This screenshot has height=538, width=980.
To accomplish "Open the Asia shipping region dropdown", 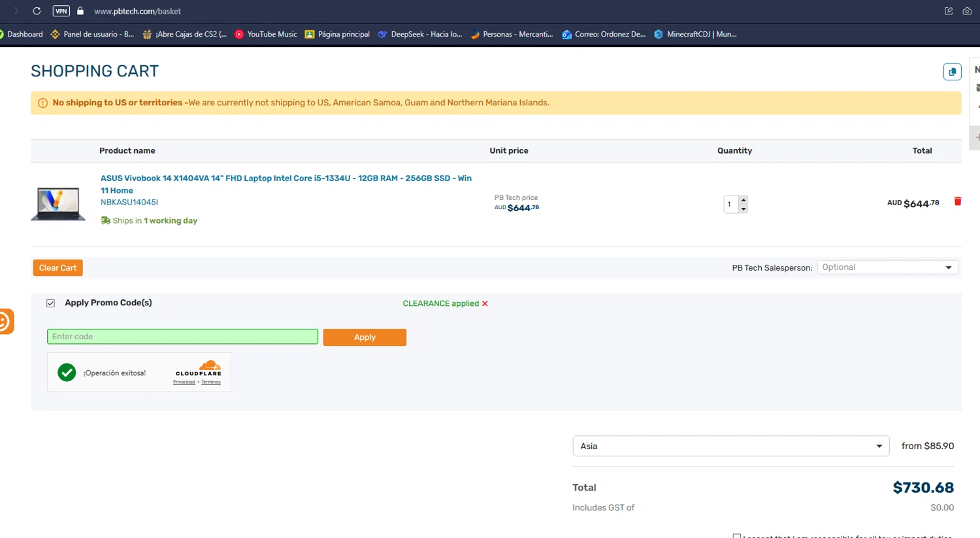I will (x=730, y=446).
